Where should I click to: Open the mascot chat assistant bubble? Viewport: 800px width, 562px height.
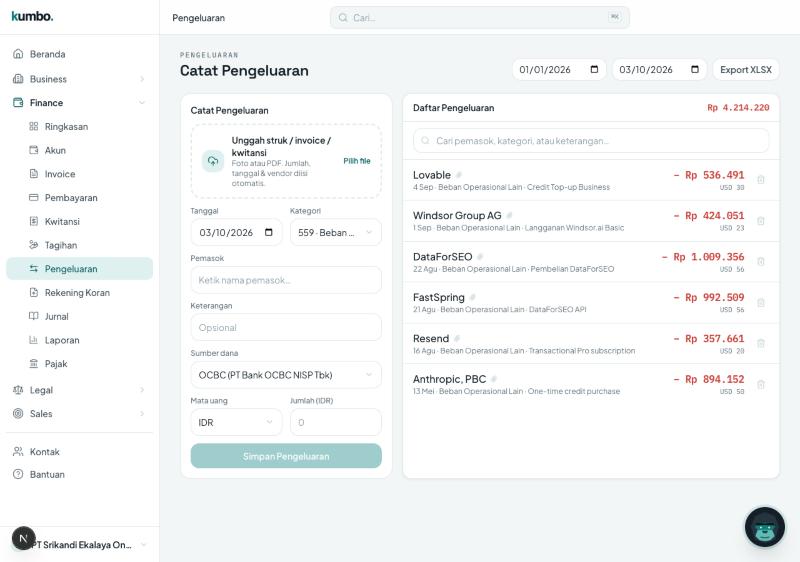tap(764, 527)
